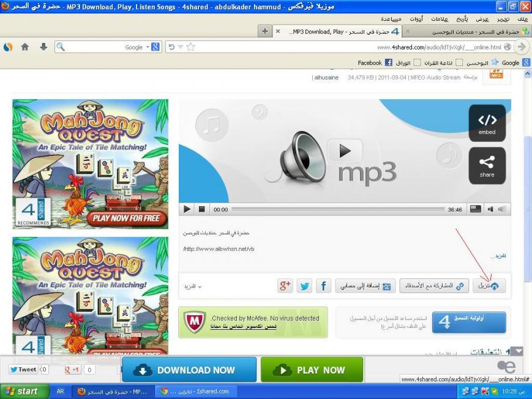This screenshot has height=399, width=532.
Task: Click the embed code icon
Action: coord(487,123)
